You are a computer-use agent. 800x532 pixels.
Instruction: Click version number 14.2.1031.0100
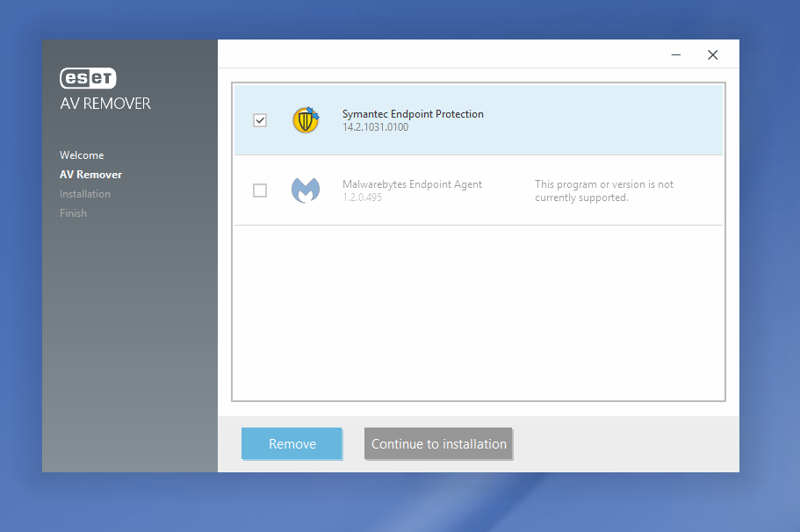[376, 127]
